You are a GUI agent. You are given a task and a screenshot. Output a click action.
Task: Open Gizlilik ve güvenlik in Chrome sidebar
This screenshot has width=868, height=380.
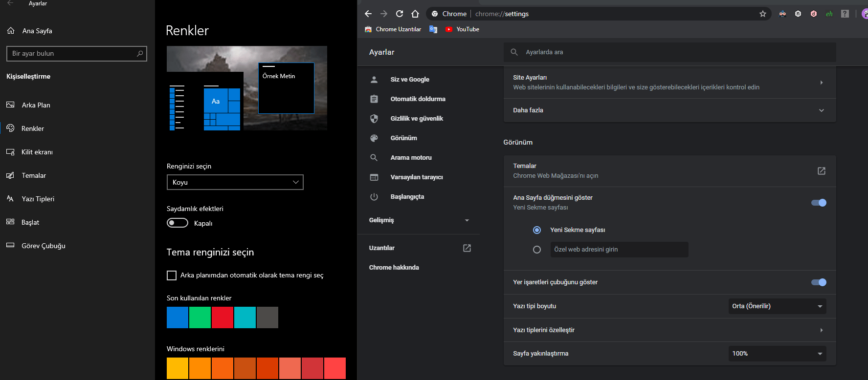416,119
